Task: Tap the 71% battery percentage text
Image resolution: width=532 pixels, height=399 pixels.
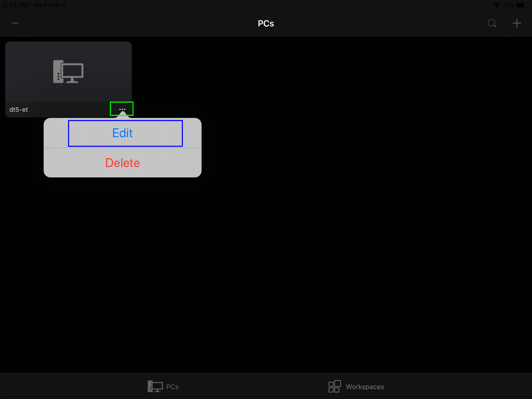Action: (508, 5)
